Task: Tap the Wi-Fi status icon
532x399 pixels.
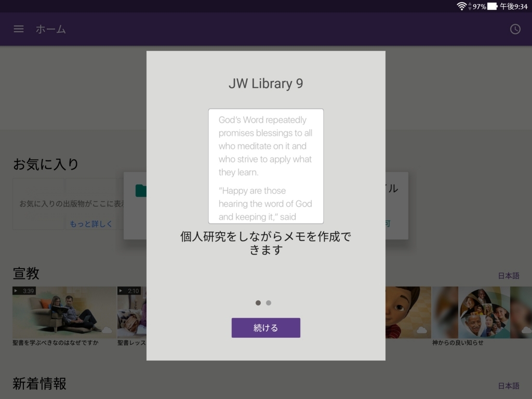Action: (x=461, y=6)
